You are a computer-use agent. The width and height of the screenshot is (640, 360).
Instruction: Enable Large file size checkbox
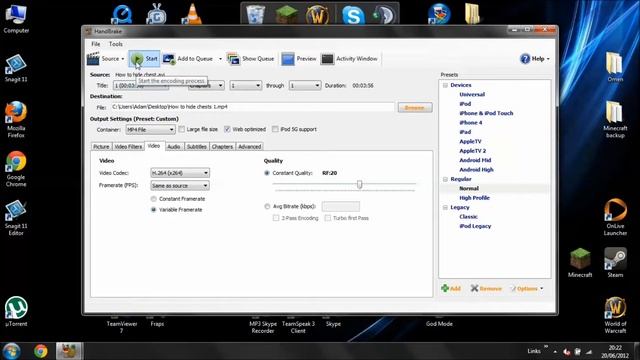click(182, 129)
